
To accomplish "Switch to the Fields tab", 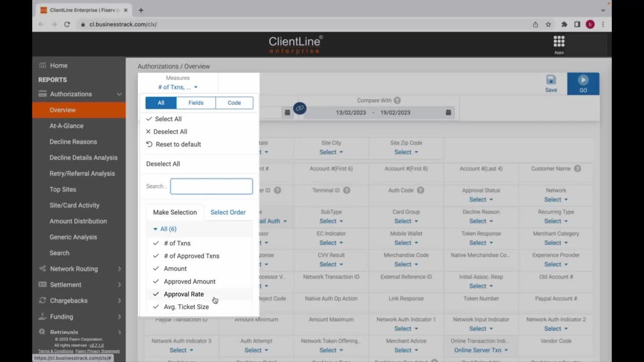I will pyautogui.click(x=196, y=103).
